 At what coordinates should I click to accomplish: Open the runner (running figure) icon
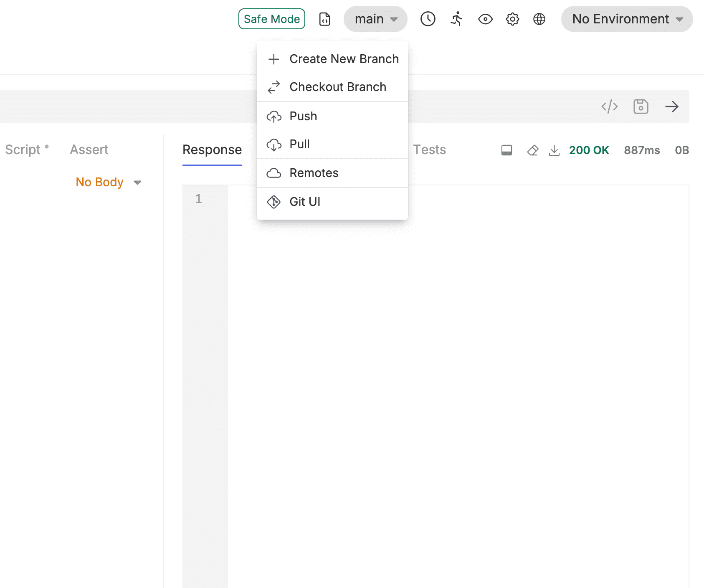click(457, 19)
